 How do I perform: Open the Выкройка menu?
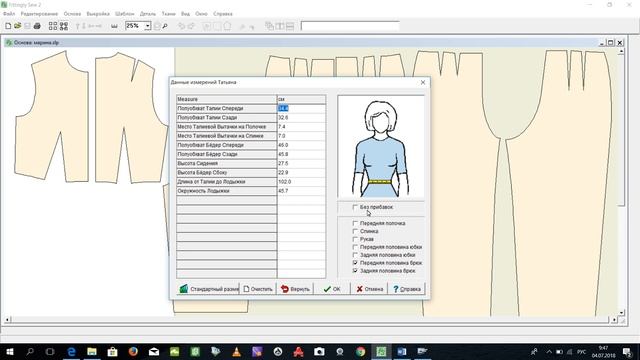[x=98, y=14]
